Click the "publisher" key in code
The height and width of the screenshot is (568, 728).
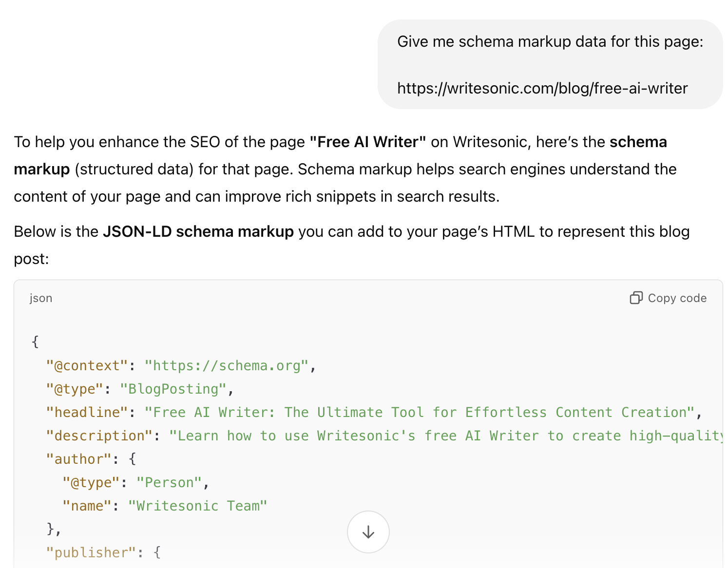[91, 552]
